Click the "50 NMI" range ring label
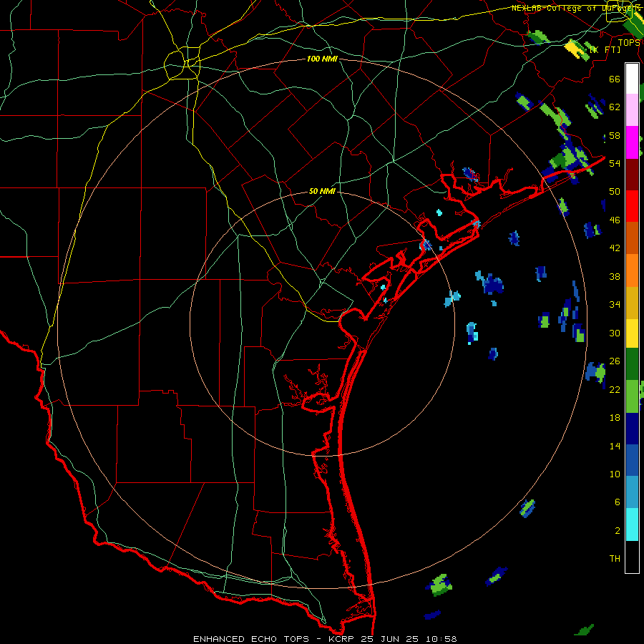644x644 pixels. 322,191
